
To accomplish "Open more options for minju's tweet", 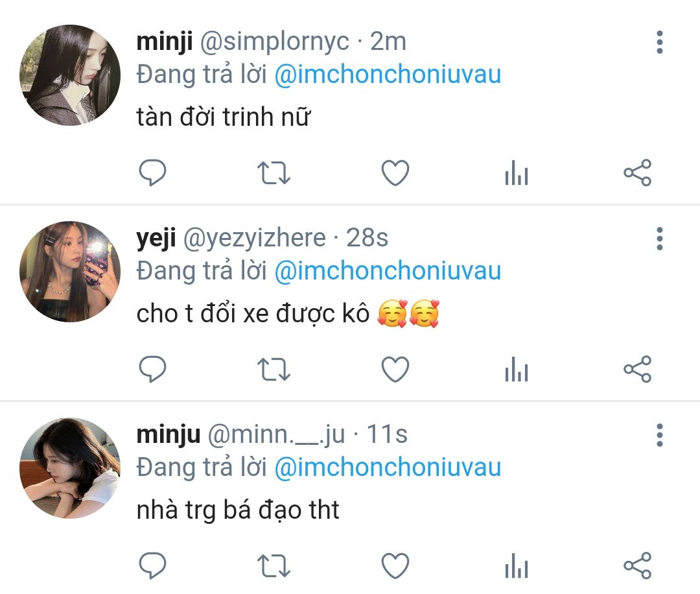I will [659, 435].
